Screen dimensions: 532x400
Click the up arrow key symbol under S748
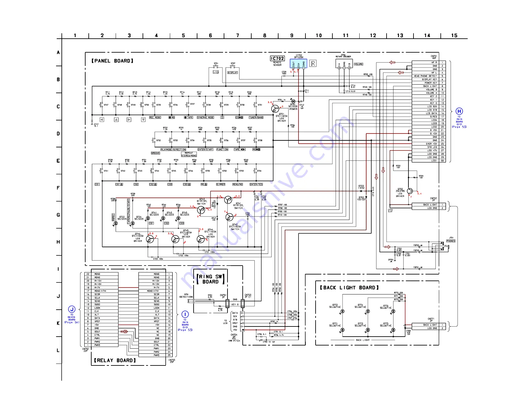tap(116, 119)
